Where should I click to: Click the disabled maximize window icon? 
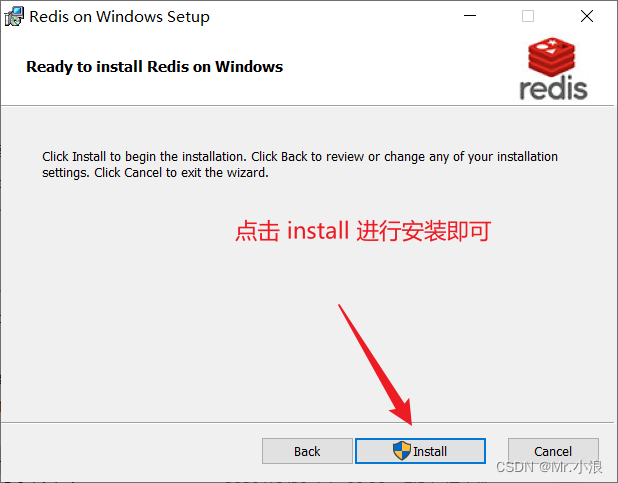point(528,16)
